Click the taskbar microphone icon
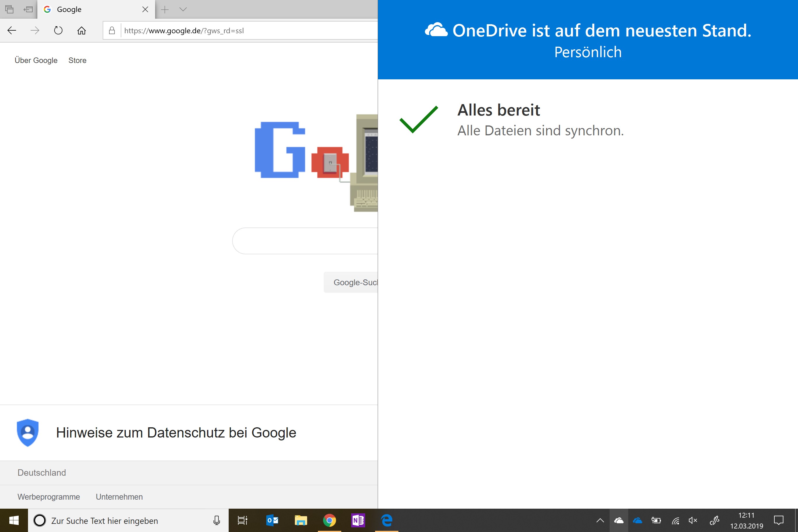Image resolution: width=798 pixels, height=532 pixels. pos(216,520)
